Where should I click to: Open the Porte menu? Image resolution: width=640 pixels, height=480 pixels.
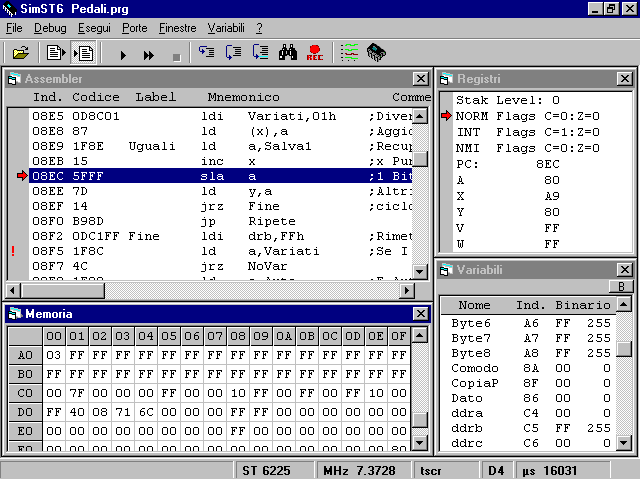point(135,28)
